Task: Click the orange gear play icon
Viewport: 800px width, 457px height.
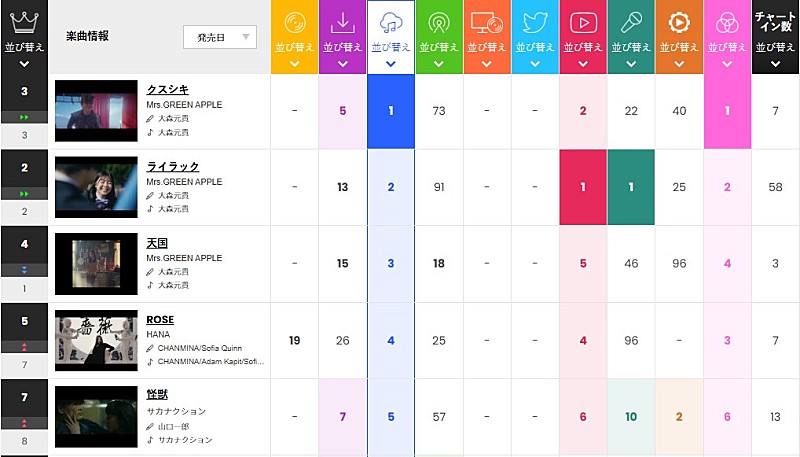Action: coord(679,22)
